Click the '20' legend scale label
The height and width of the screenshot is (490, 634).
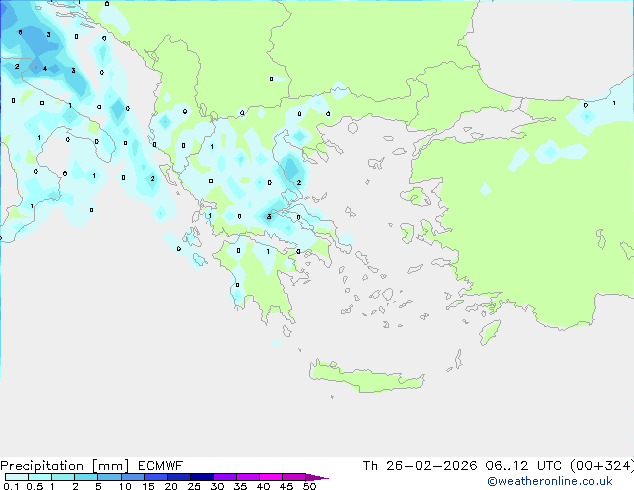(171, 486)
